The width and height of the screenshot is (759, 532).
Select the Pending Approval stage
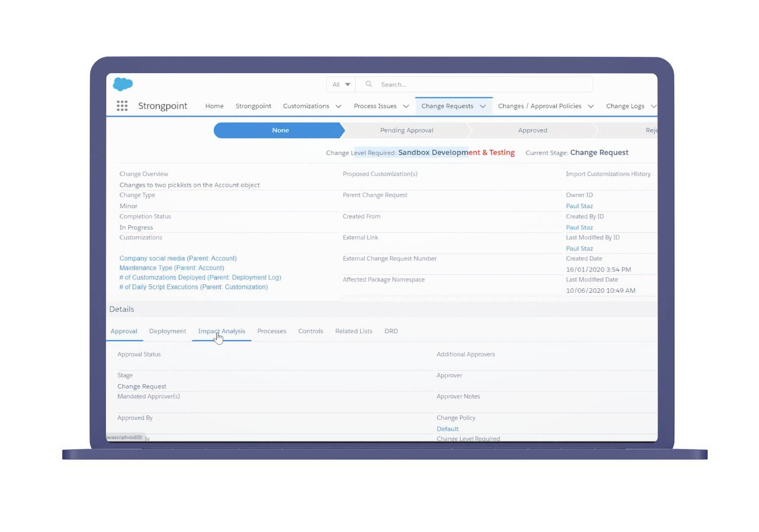pyautogui.click(x=406, y=131)
